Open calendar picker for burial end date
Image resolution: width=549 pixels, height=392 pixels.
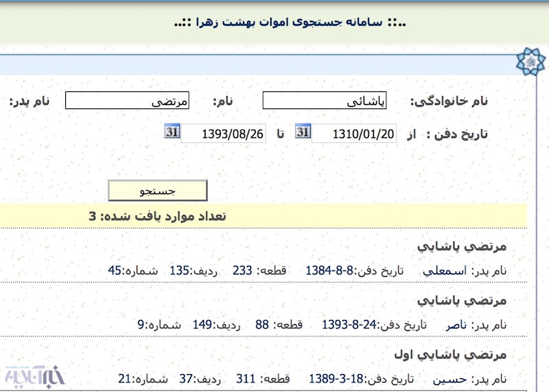coord(172,131)
